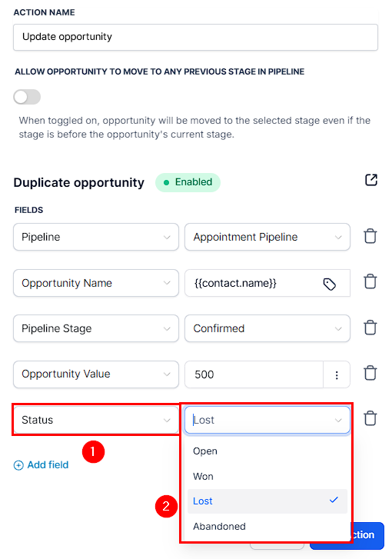Image resolution: width=392 pixels, height=559 pixels.
Task: Pick Abandoned from the status list
Action: pyautogui.click(x=267, y=526)
